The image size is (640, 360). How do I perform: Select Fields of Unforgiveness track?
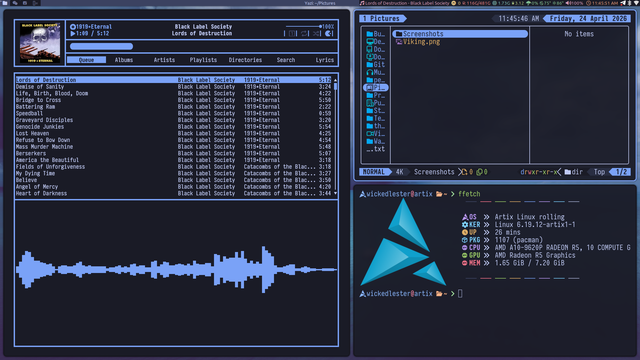coord(173,167)
